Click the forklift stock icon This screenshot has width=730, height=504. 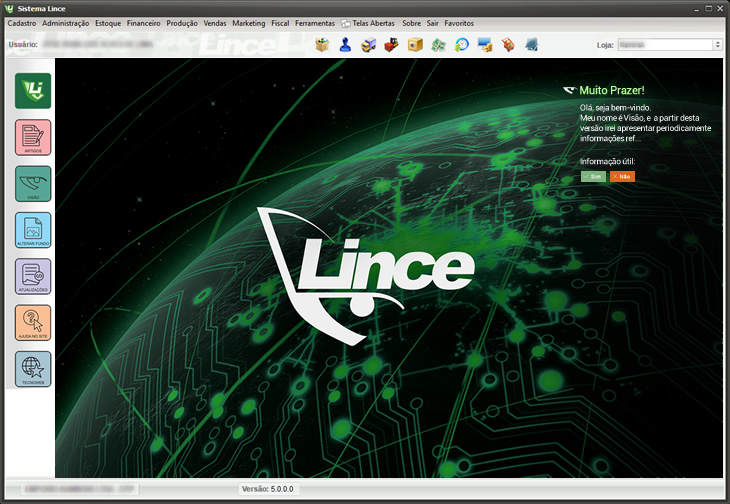[x=392, y=45]
